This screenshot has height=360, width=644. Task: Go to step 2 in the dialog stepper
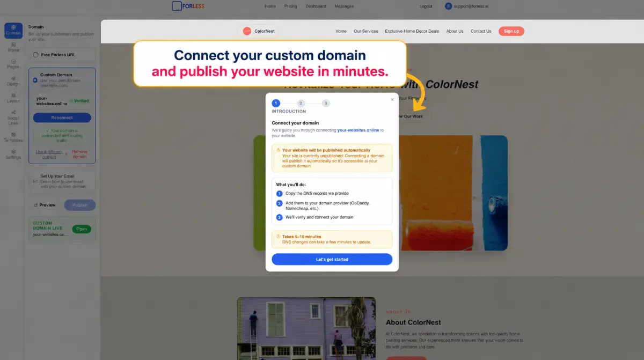(x=301, y=103)
